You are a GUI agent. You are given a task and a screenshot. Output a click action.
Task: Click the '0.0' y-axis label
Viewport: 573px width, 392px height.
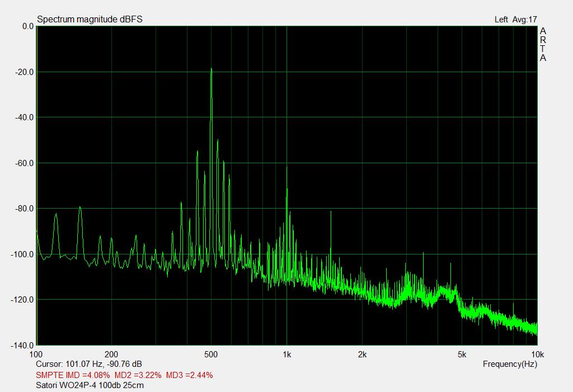point(27,26)
